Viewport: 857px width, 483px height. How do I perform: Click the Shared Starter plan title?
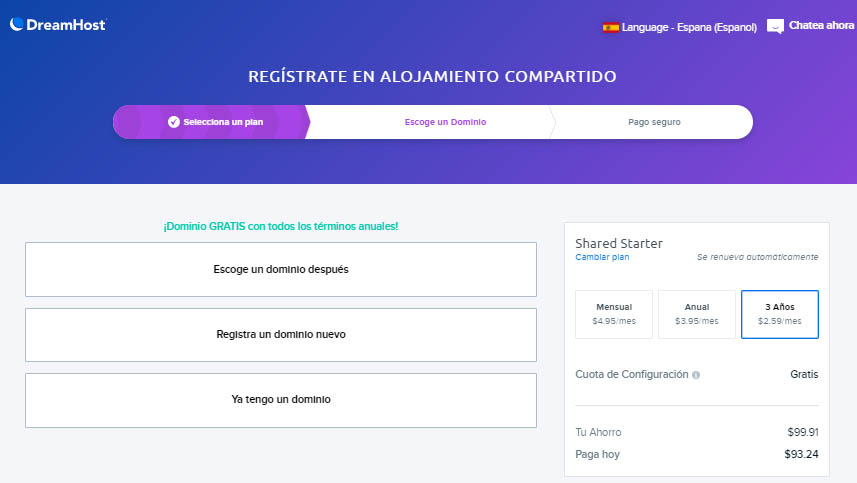[619, 243]
